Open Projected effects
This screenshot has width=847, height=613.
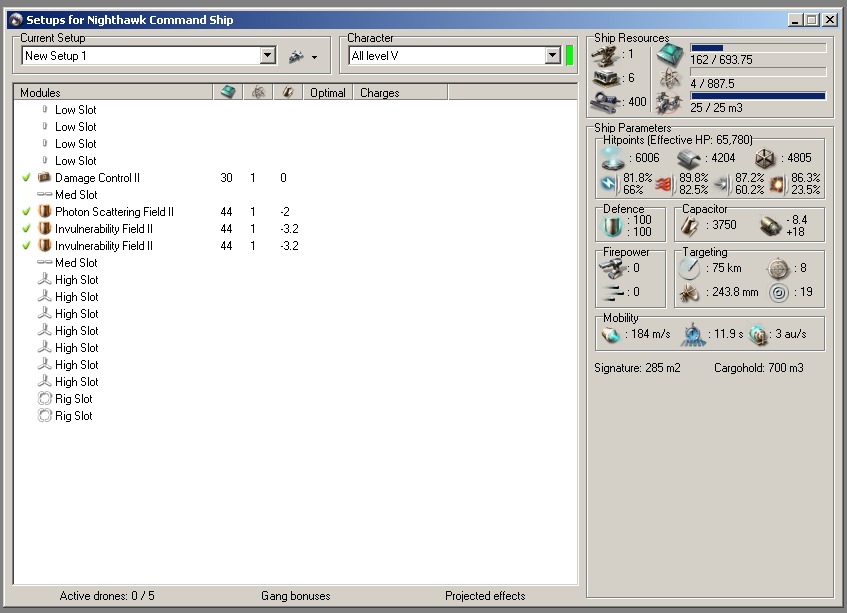(485, 596)
